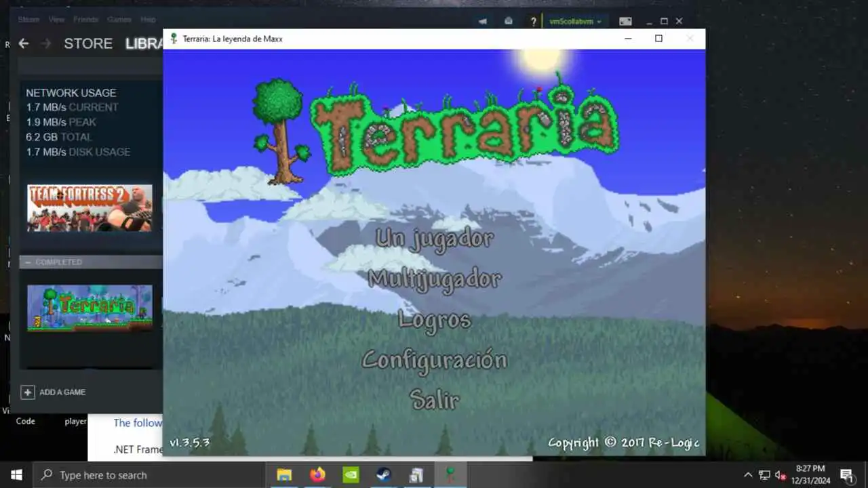Click 'The follow' text in the background window
Viewport: 868px width, 488px height.
(x=138, y=423)
